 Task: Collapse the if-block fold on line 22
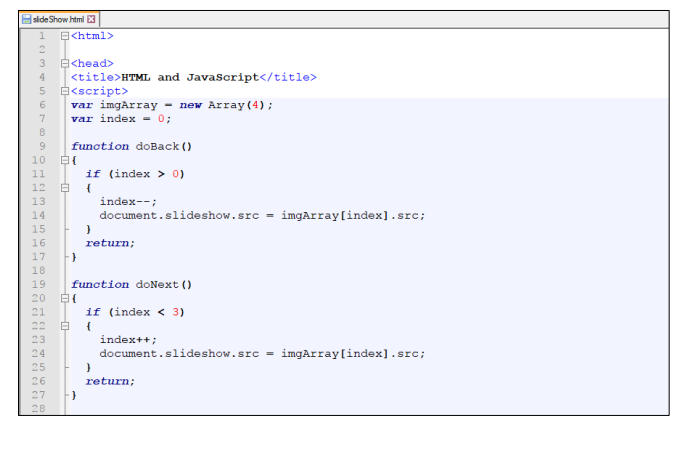[x=65, y=326]
